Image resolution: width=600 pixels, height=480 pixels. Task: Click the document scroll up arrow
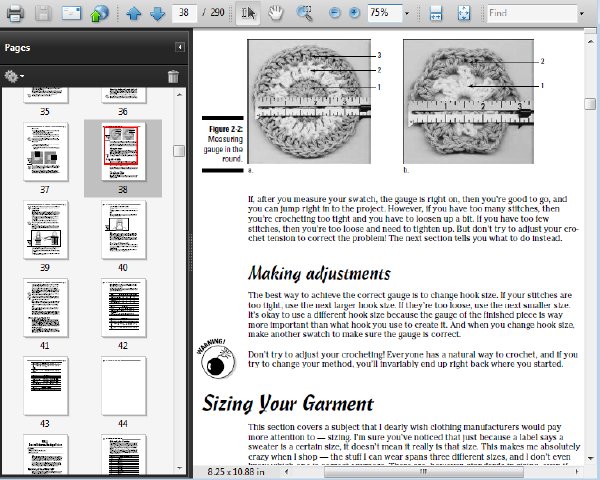[x=590, y=41]
